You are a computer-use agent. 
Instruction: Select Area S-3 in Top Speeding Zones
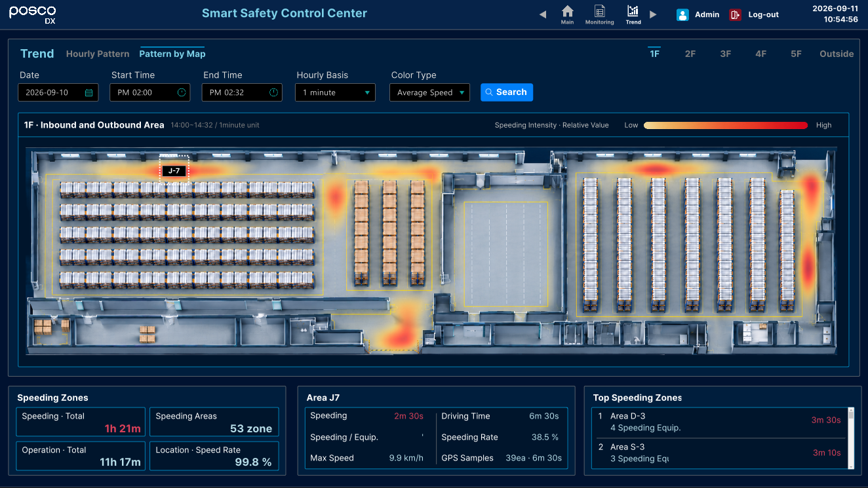point(719,453)
